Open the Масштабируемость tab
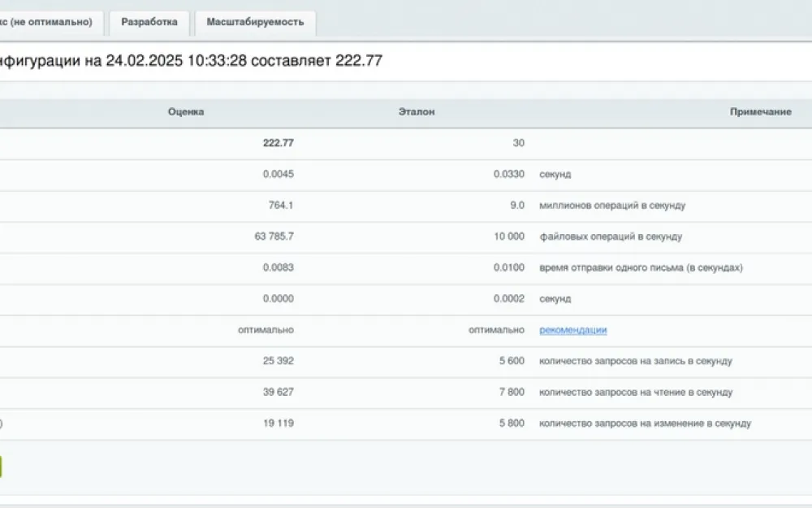812x508 pixels. (x=255, y=23)
